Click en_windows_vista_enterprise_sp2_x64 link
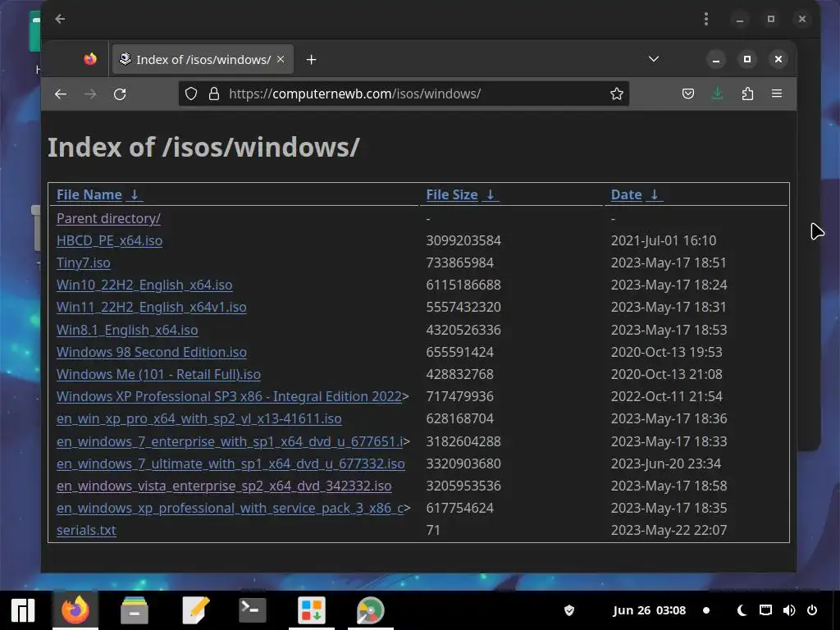This screenshot has width=840, height=630. pyautogui.click(x=224, y=486)
